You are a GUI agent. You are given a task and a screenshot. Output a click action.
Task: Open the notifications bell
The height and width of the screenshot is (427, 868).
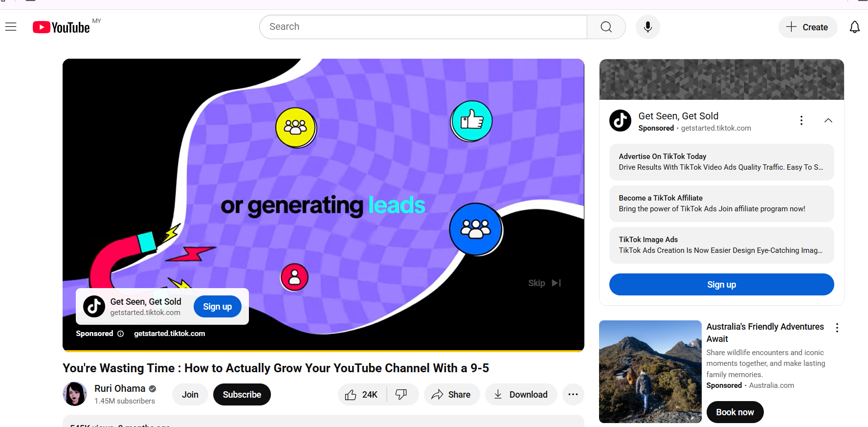(854, 27)
